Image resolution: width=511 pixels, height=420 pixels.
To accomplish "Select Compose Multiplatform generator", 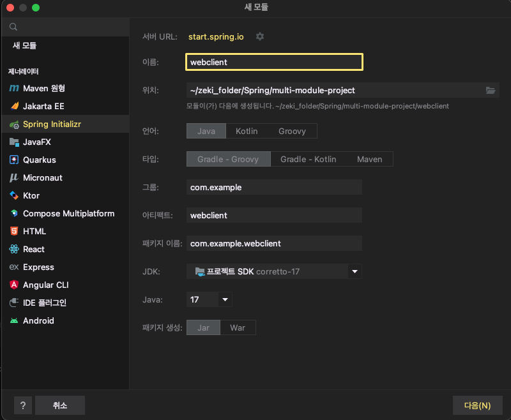I will click(65, 214).
